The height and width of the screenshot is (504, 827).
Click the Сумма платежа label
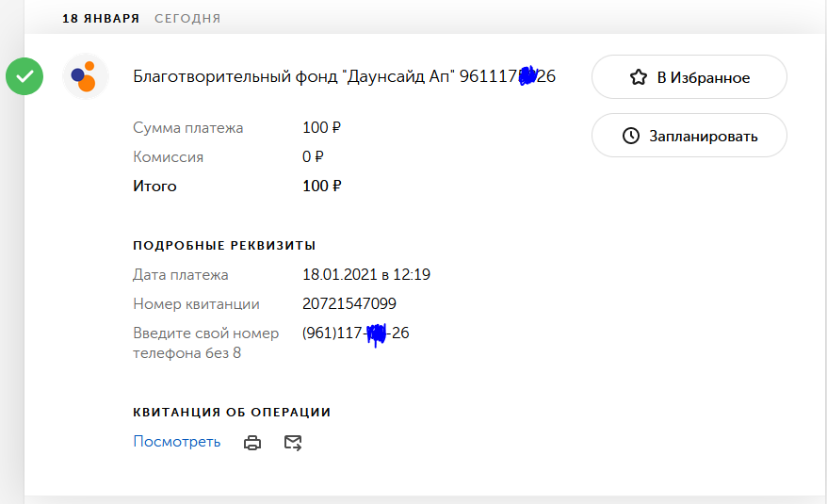[188, 128]
